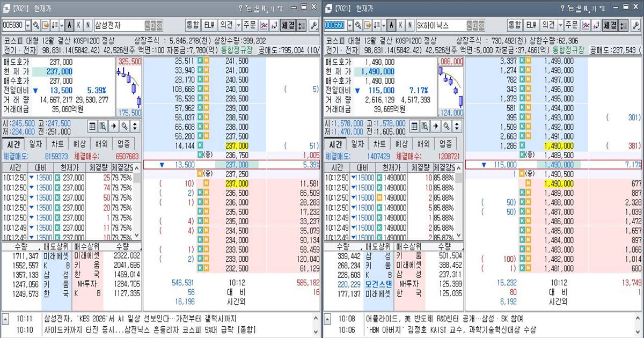This screenshot has height=338, width=644.
Task: Click the up/down expander below Samsung mini chart
Action: click(134, 126)
